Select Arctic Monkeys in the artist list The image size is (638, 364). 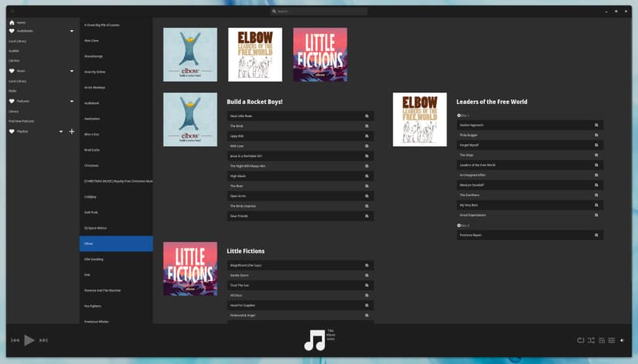tap(94, 87)
